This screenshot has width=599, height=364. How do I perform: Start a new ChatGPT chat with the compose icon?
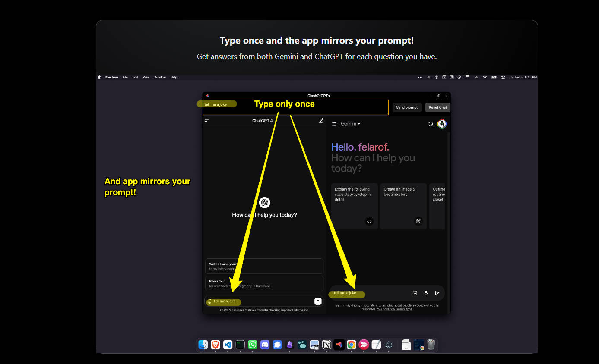[321, 121]
